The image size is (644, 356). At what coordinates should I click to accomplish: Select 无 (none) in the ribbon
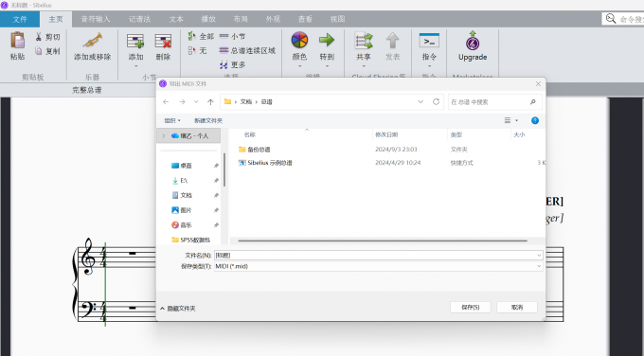tap(197, 50)
